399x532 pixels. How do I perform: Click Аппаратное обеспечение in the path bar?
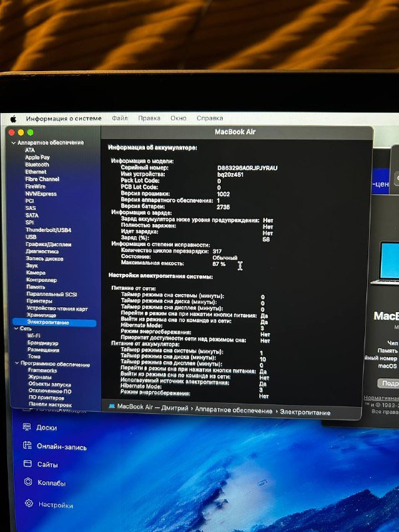click(x=233, y=410)
